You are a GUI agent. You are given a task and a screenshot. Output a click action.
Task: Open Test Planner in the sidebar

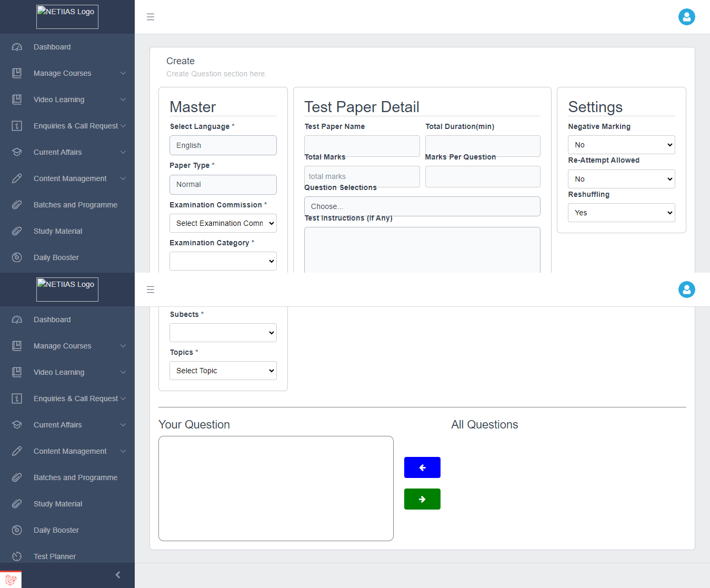[x=55, y=556]
